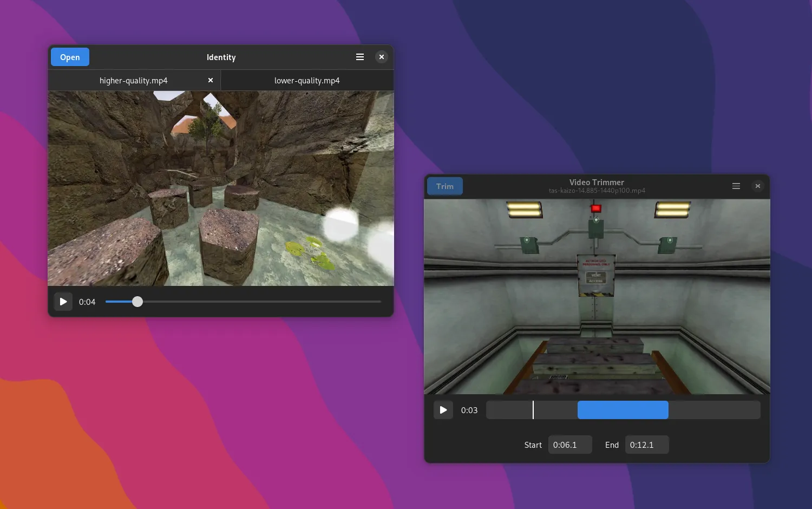Click the timeline area right of the blue selection

(x=713, y=410)
